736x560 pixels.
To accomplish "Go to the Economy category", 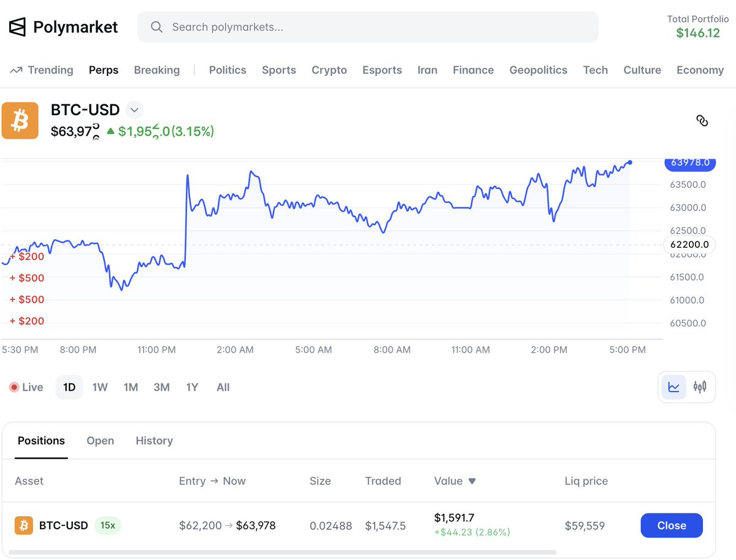I will click(x=700, y=70).
